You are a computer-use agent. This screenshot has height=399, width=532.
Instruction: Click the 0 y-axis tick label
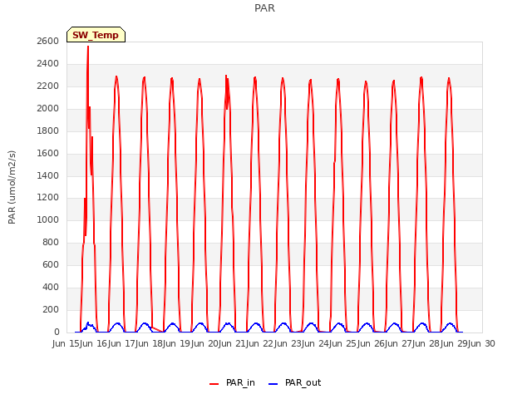57,332
